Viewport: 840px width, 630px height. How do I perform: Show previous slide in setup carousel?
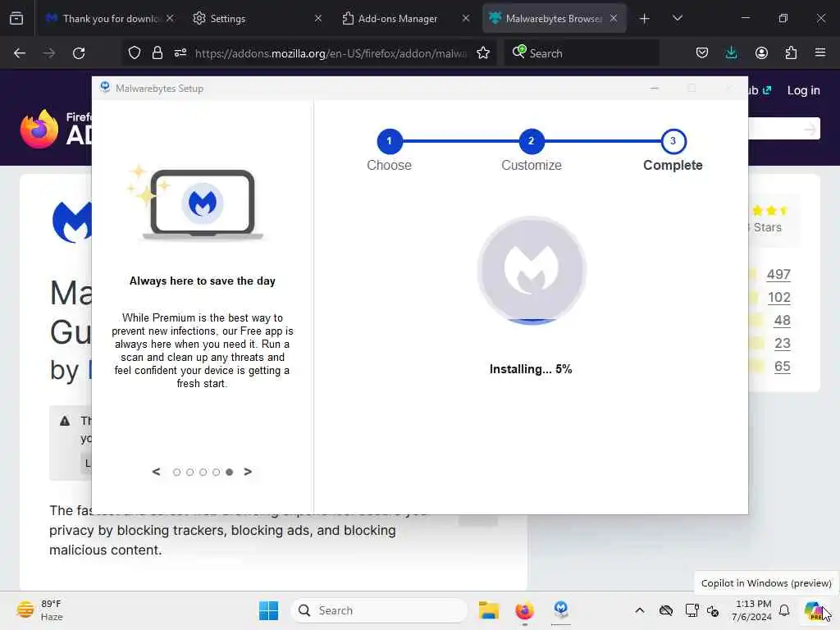(x=156, y=472)
